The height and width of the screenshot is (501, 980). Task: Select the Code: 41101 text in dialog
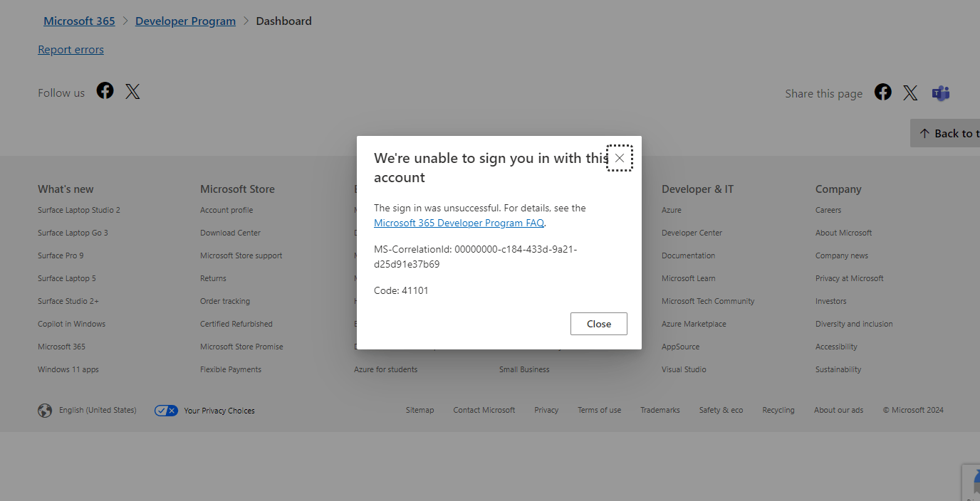[401, 290]
